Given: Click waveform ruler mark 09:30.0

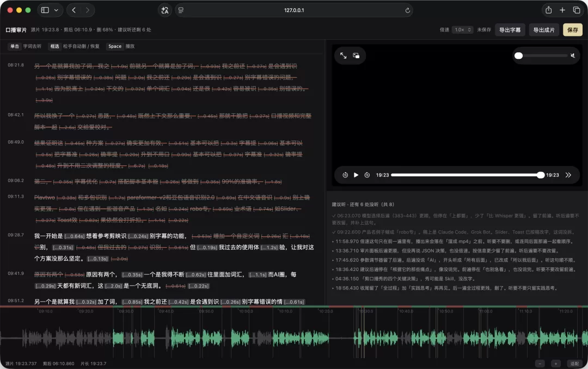Looking at the screenshot, I should (126, 311).
